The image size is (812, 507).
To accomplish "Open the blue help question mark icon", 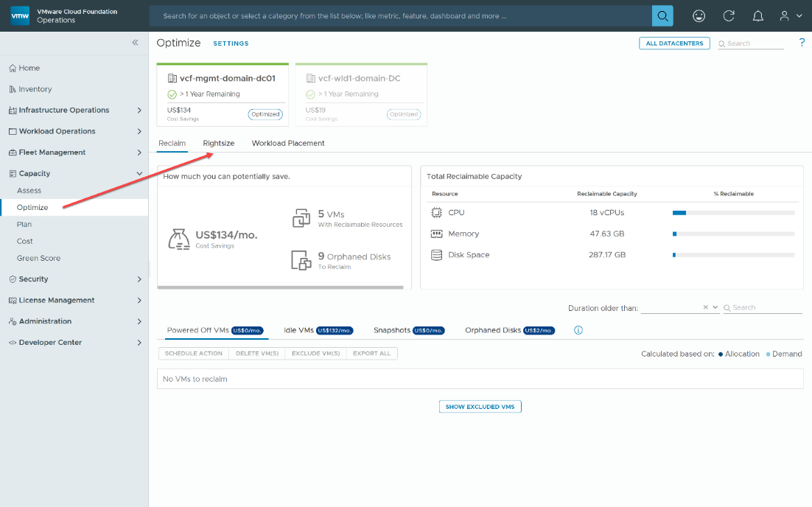I will click(x=802, y=43).
